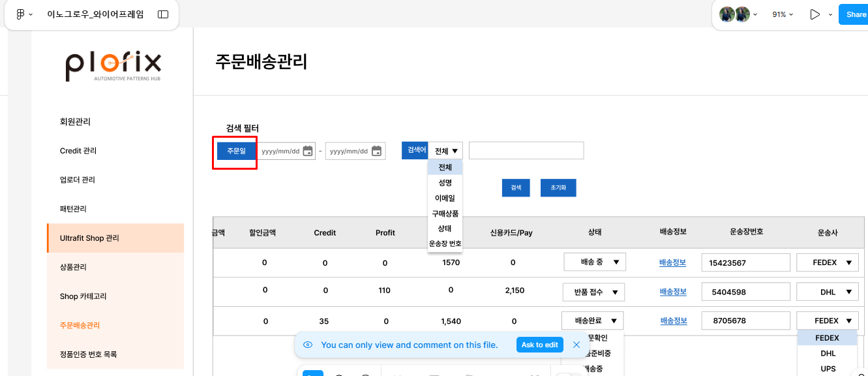This screenshot has width=868, height=376.
Task: Open end date calendar icon
Action: click(x=376, y=151)
